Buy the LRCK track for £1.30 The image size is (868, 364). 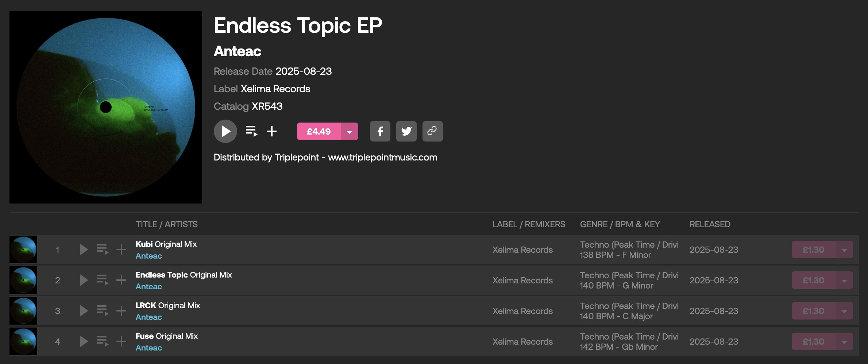click(x=813, y=311)
